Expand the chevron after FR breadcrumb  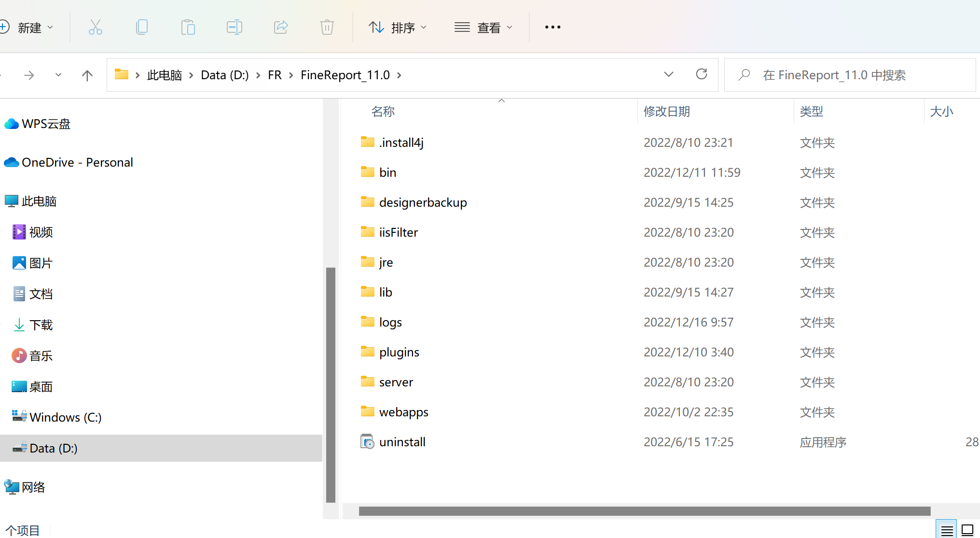[291, 75]
